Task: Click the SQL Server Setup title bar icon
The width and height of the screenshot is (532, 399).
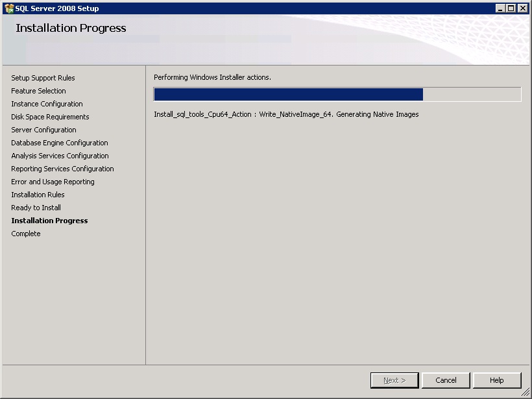Action: click(x=9, y=8)
